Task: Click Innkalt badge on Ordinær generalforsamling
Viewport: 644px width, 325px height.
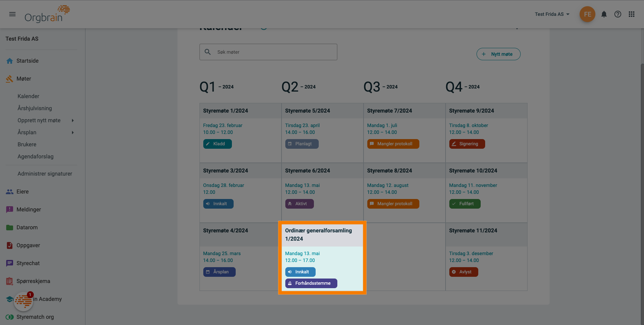Action: coord(300,272)
